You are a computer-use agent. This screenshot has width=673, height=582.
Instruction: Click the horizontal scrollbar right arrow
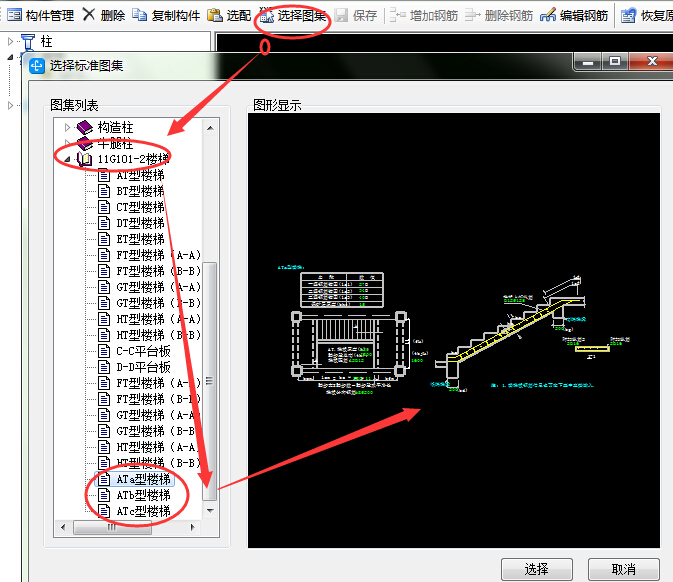(x=193, y=527)
